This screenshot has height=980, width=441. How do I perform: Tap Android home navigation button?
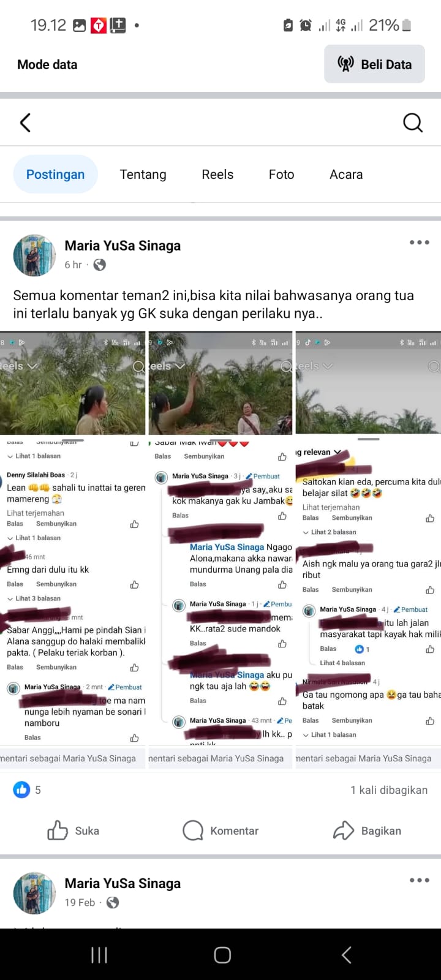pyautogui.click(x=222, y=954)
